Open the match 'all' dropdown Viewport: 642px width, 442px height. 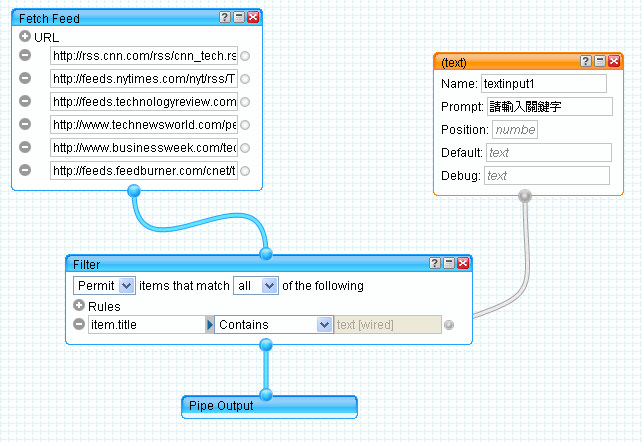pyautogui.click(x=254, y=286)
